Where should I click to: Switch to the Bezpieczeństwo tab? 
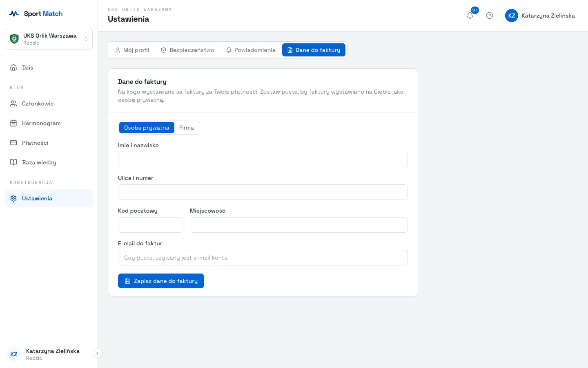coord(187,50)
